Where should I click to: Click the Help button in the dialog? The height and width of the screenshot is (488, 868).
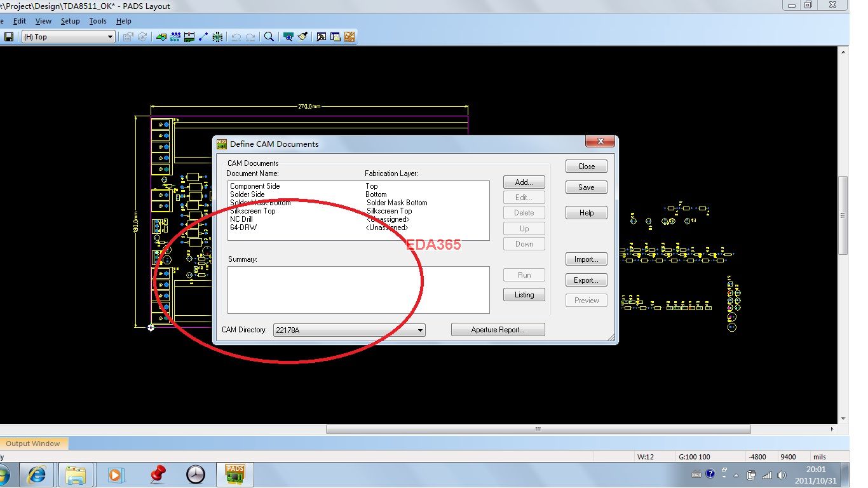587,213
